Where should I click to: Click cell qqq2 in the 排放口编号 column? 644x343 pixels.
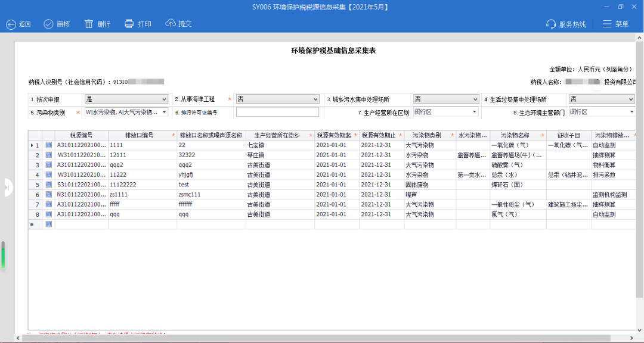pos(142,164)
